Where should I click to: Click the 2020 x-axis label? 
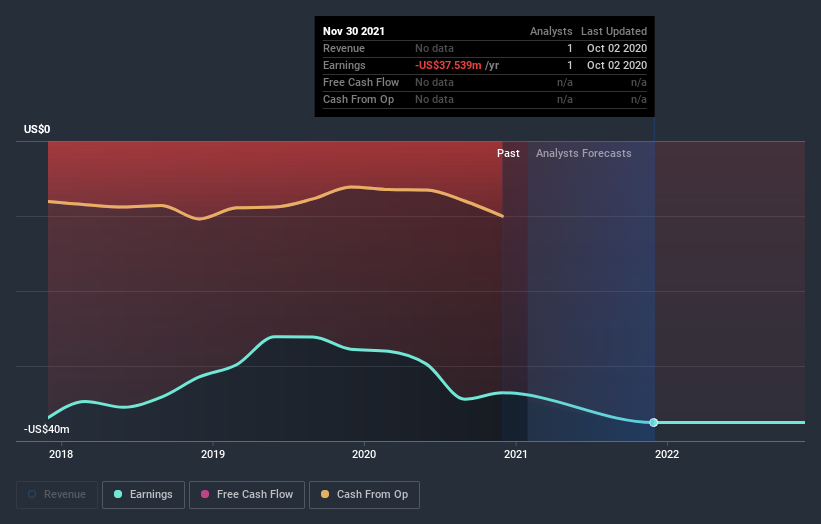point(364,454)
